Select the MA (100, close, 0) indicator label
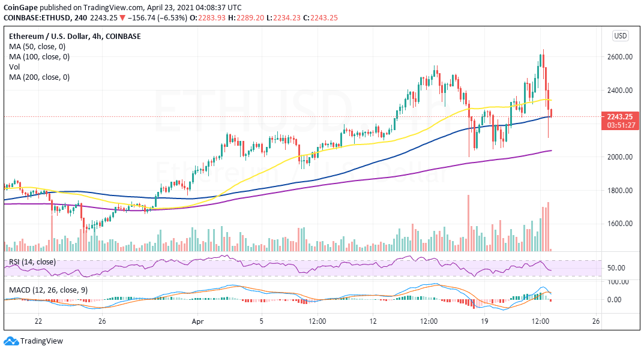 (x=40, y=56)
